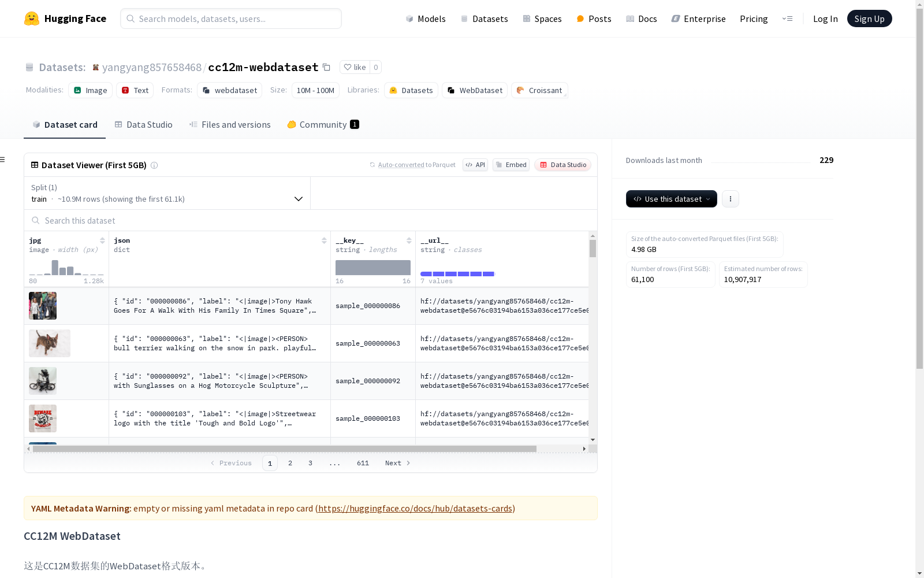Open the Community tab
Viewport: 924px width, 578px height.
pyautogui.click(x=322, y=124)
